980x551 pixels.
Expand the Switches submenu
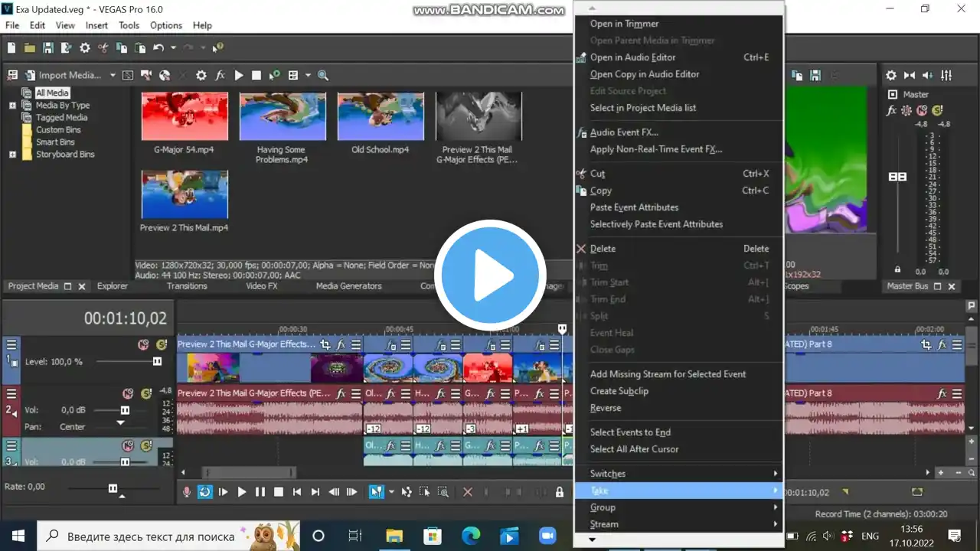coord(679,474)
